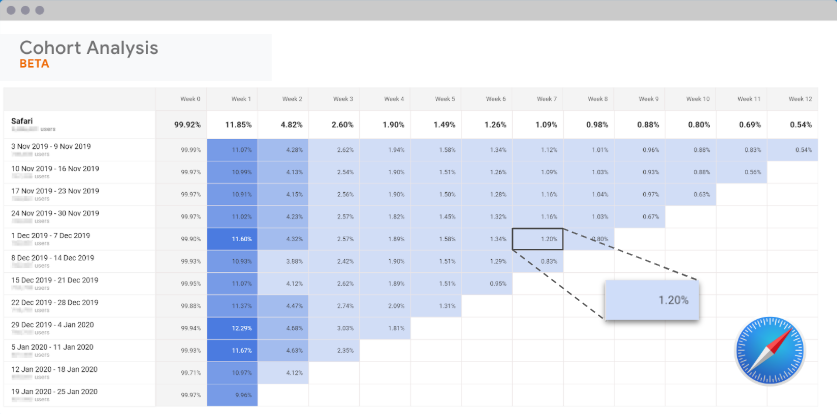Click the Cohort Analysis title
This screenshot has width=837, height=414.
coord(89,48)
